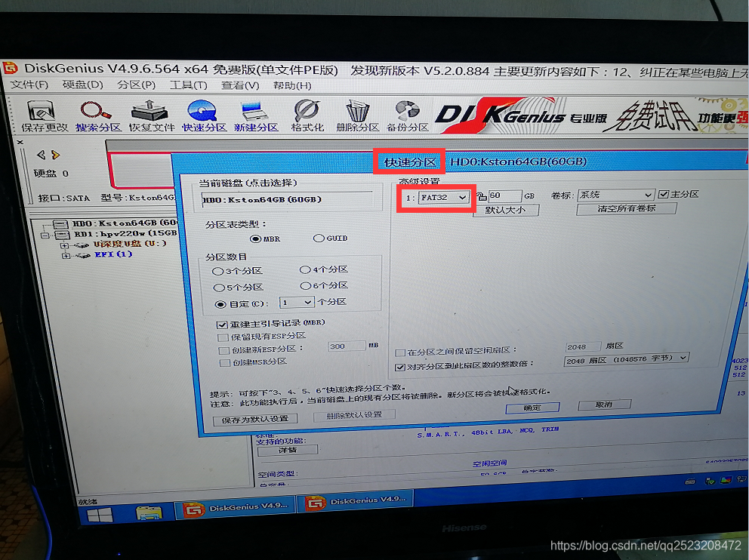Click the Save Changes (保存更改) toolbar icon
The image size is (749, 560).
(45, 116)
